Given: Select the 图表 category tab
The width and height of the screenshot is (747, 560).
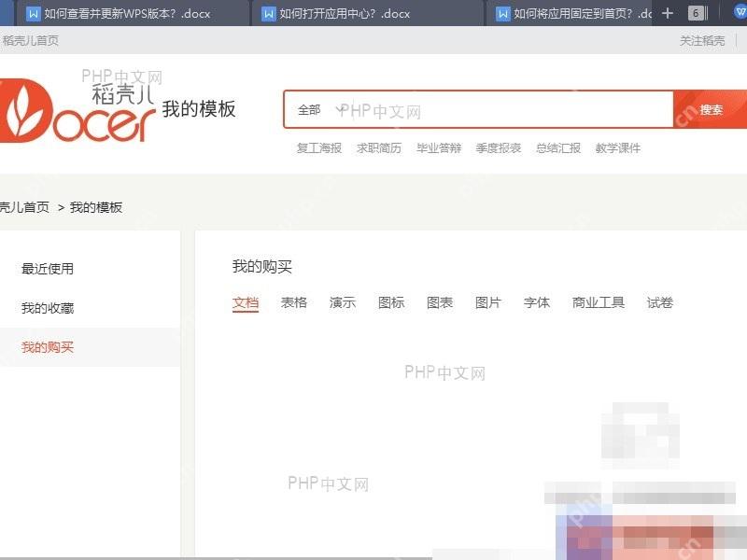Looking at the screenshot, I should (x=440, y=302).
